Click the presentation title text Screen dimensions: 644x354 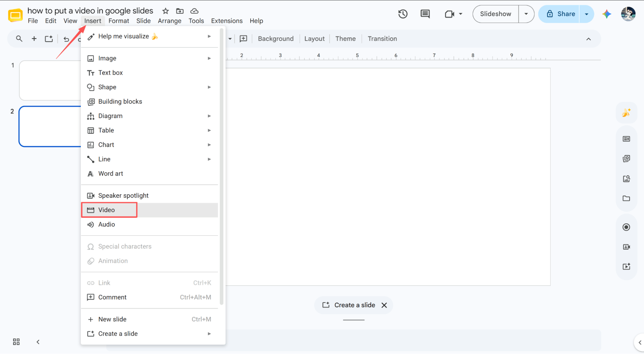(x=90, y=11)
